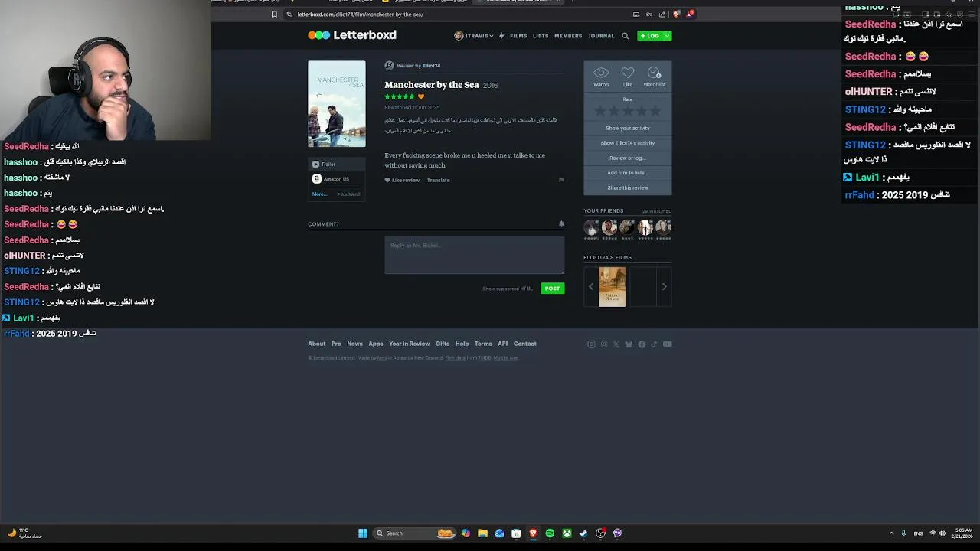Click the Manchester by the Sea title
The image size is (980, 551).
pyautogui.click(x=432, y=85)
